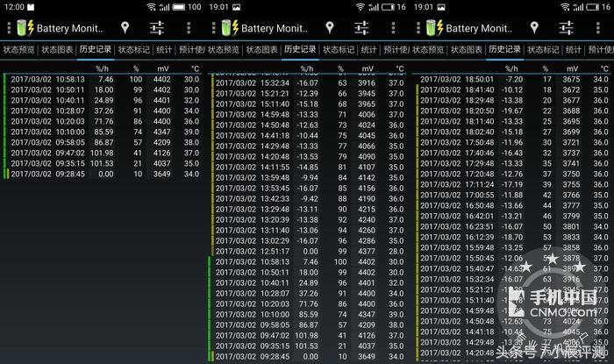Viewport: 614px width, 364px height.
Task: Tap picture notification icon on screen with 12:51:17 row
Action: coord(236,7)
